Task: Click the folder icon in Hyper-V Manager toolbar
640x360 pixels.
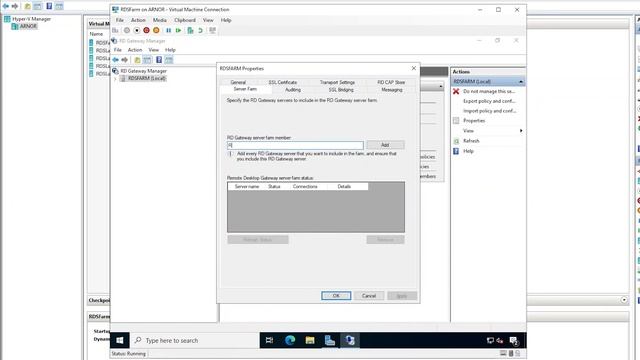Action: pyautogui.click(x=28, y=6)
